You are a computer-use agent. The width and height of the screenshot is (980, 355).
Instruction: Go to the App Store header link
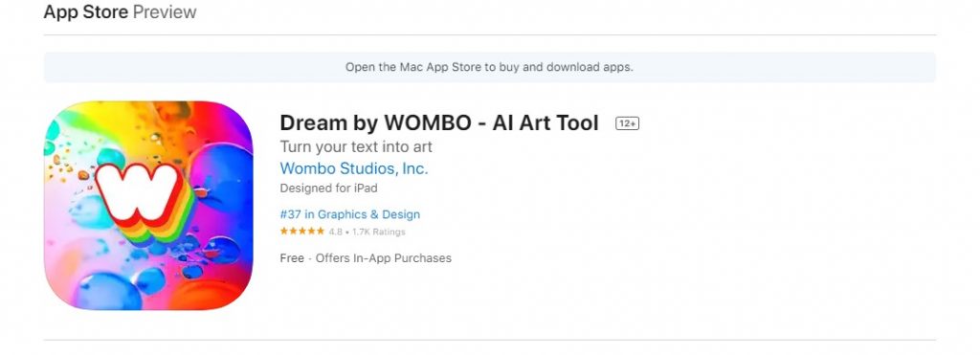85,11
